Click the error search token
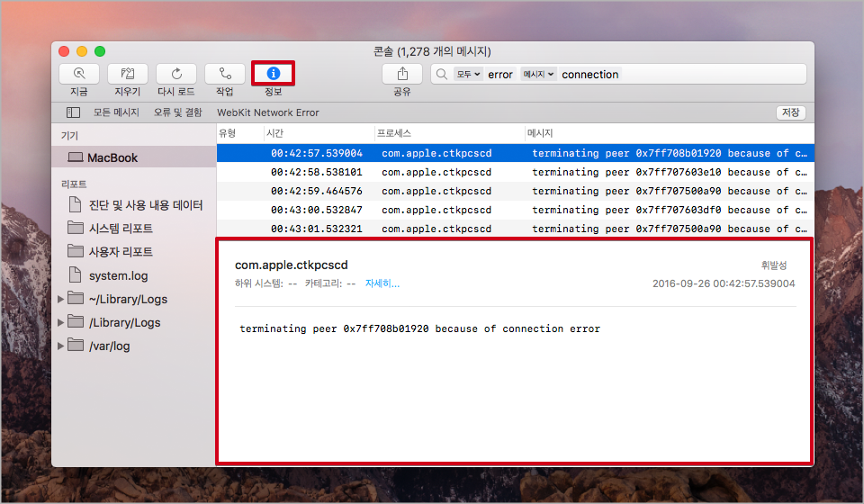864x504 pixels. point(499,74)
